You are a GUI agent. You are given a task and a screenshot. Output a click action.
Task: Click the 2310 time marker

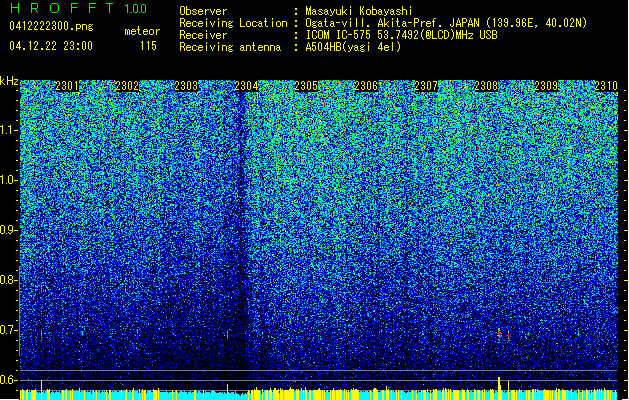[606, 86]
